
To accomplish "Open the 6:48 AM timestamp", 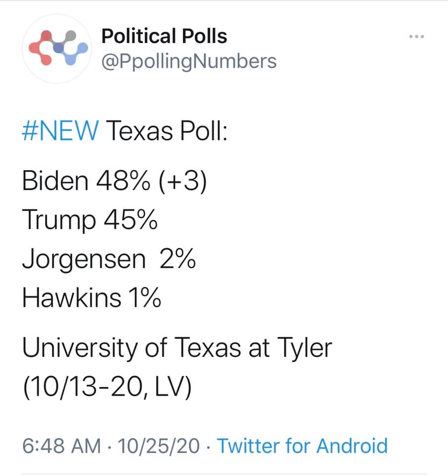I will [61, 446].
